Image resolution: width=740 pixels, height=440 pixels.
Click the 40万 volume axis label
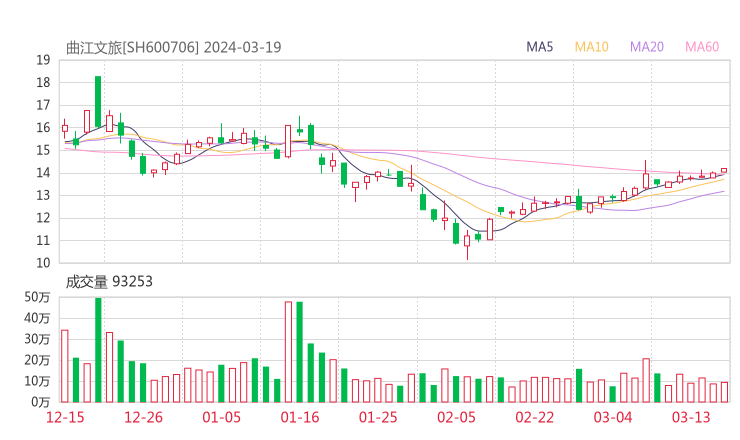[x=37, y=318]
